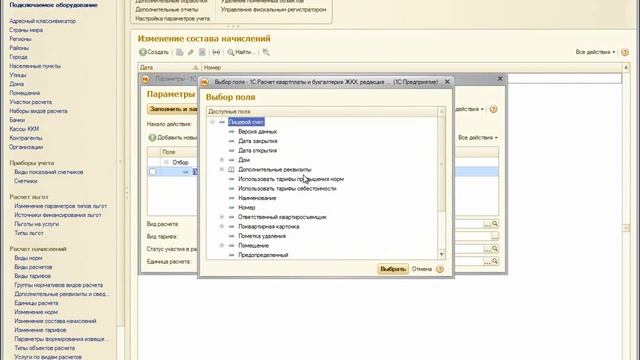Open help icon in Параметры window header
The height and width of the screenshot is (360, 640).
pyautogui.click(x=493, y=109)
